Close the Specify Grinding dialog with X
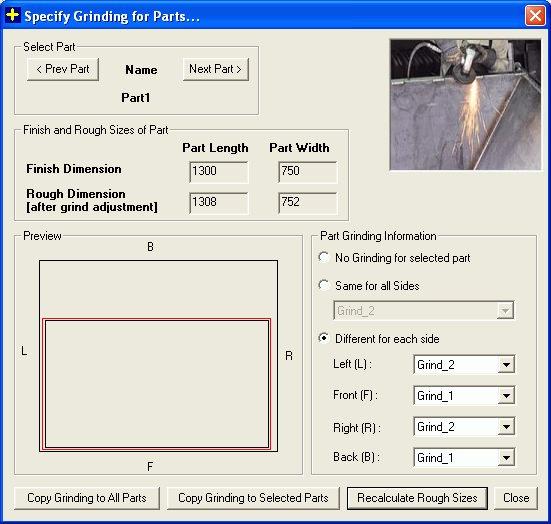The image size is (551, 524). tap(535, 16)
